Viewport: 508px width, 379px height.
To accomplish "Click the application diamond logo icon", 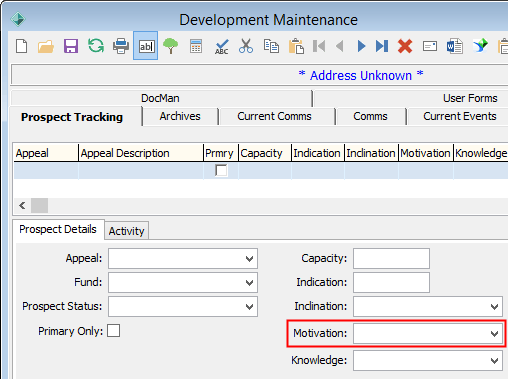I will pos(18,19).
